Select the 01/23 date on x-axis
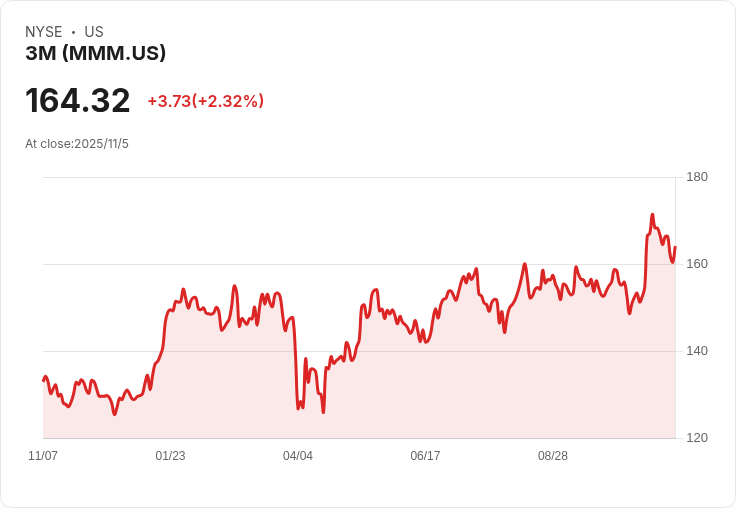736x508 pixels. pos(170,456)
